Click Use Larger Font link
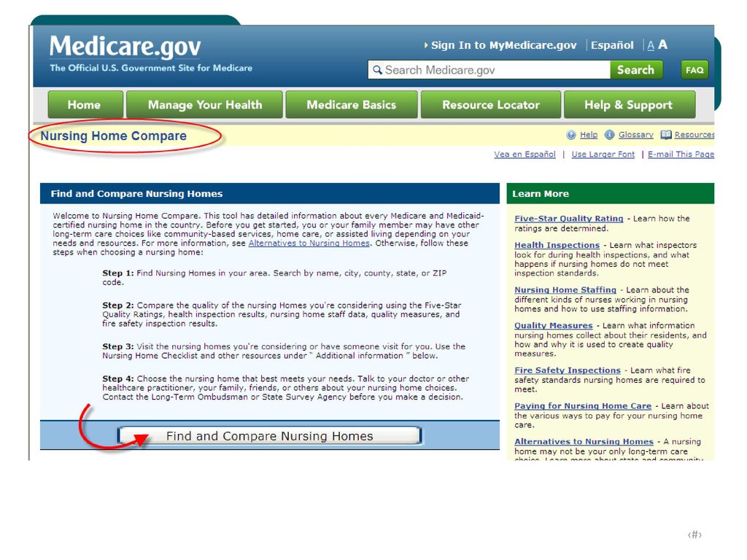The width and height of the screenshot is (747, 560). pos(603,155)
